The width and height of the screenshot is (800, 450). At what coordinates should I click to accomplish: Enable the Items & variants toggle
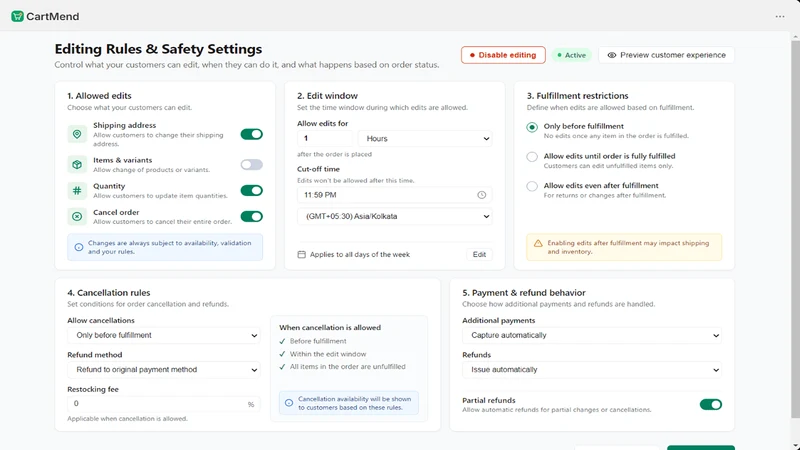pos(252,164)
